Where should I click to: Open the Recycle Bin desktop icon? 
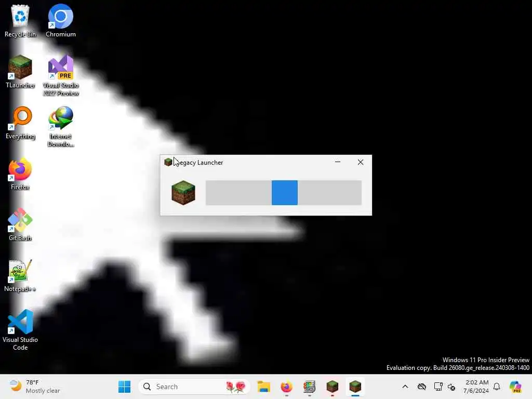click(20, 21)
